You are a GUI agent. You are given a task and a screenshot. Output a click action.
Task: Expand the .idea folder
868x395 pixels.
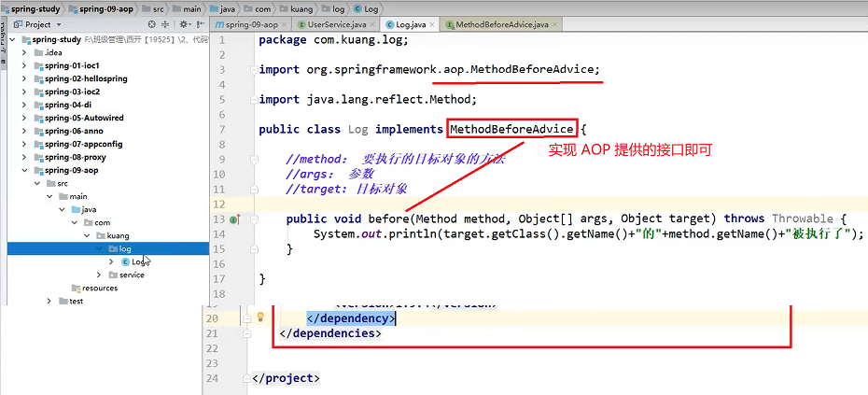click(x=24, y=52)
